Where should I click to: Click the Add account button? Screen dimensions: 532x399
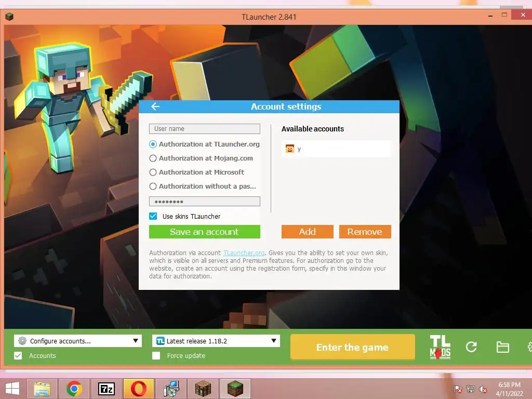[308, 232]
